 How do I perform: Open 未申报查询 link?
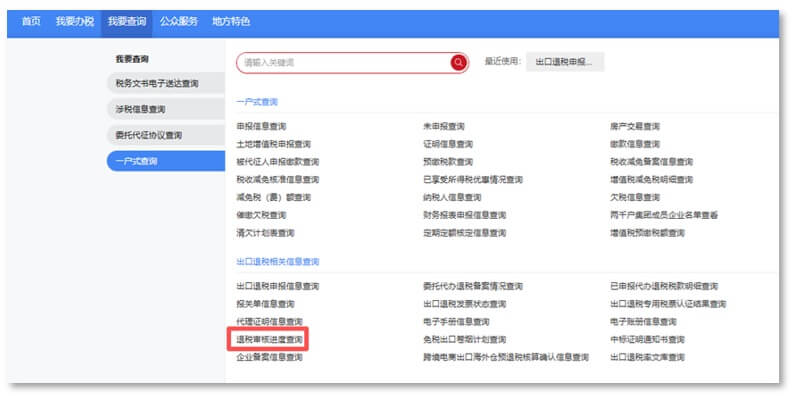coord(444,127)
